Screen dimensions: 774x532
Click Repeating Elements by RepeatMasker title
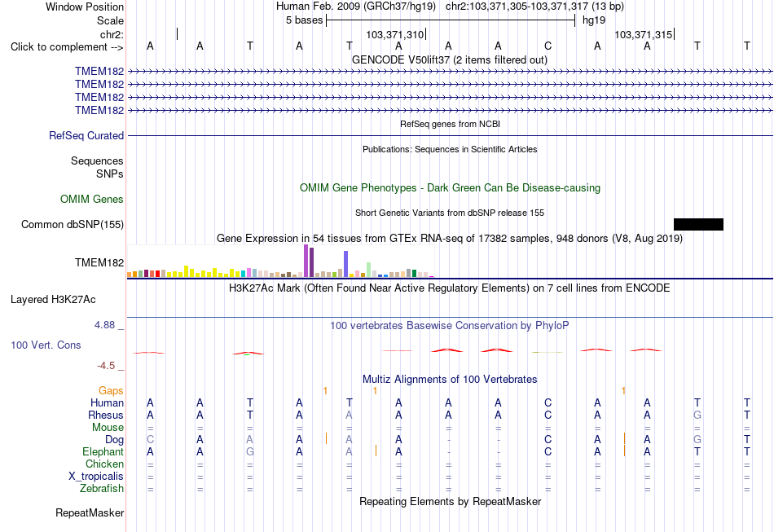click(451, 502)
